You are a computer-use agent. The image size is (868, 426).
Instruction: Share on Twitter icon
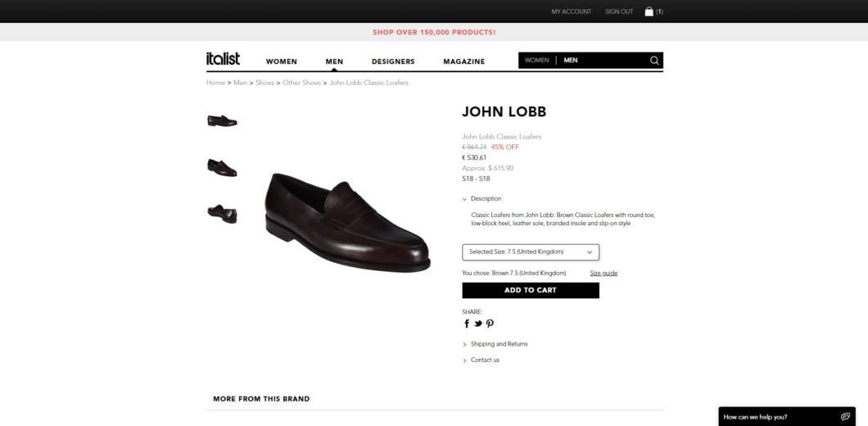tap(478, 324)
